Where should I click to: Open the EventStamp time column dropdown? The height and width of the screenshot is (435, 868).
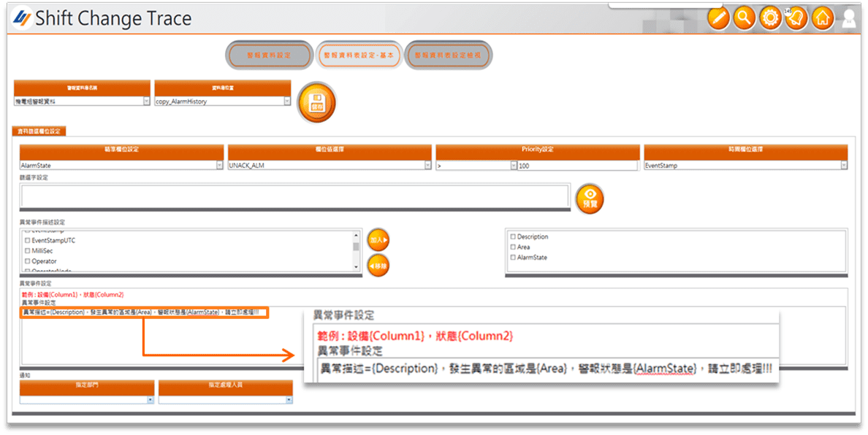click(842, 166)
